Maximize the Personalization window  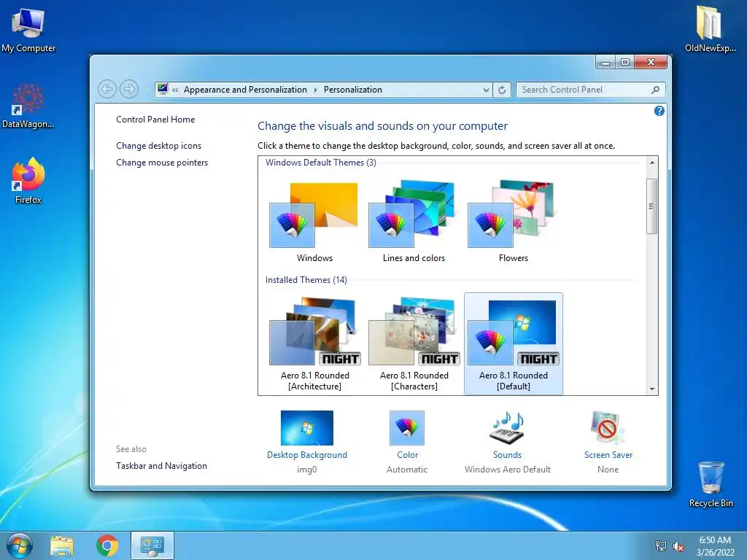pos(625,63)
